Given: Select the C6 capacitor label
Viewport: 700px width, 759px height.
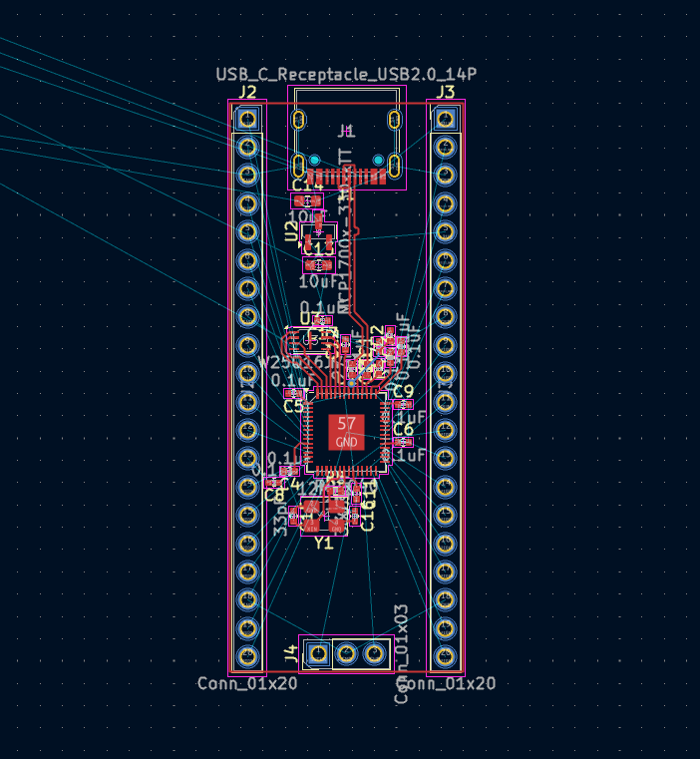Looking at the screenshot, I should point(403,429).
